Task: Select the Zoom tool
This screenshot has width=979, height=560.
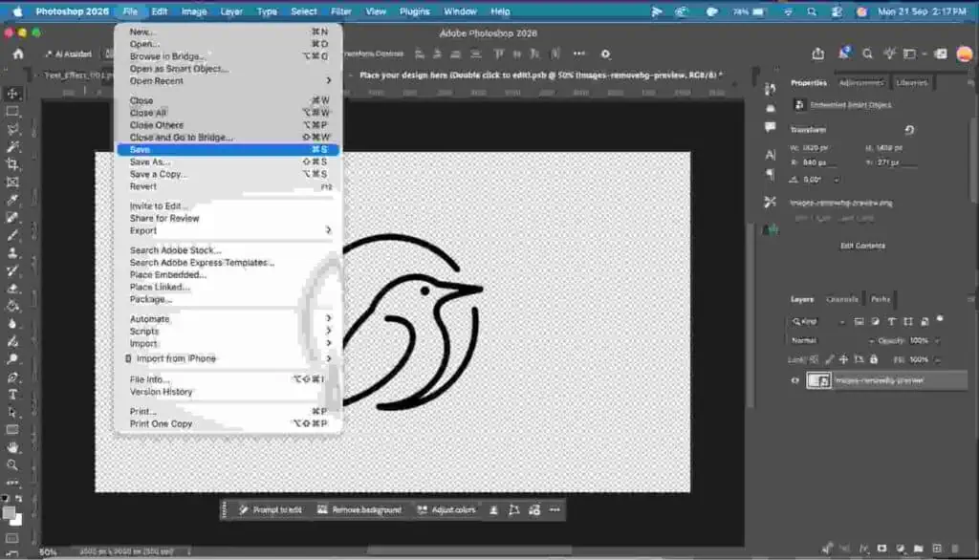Action: point(12,465)
